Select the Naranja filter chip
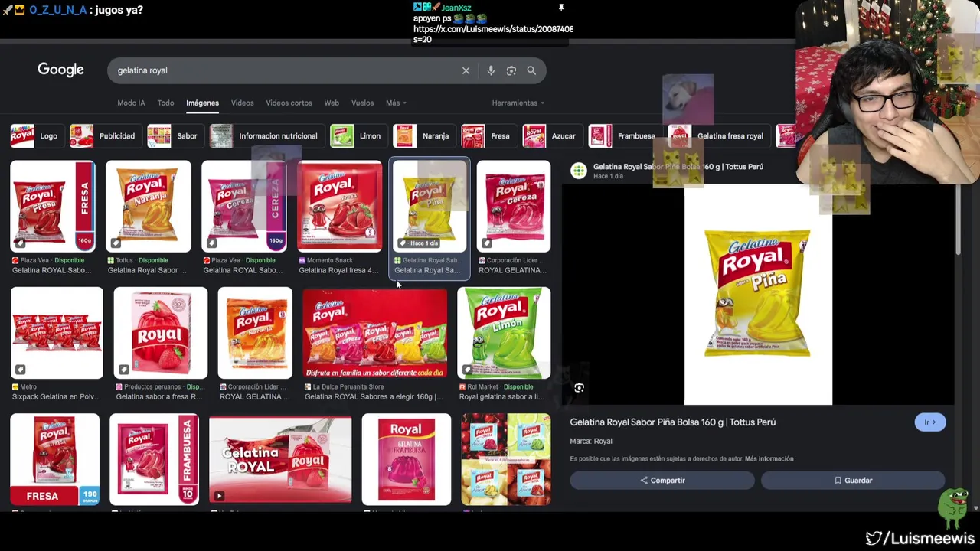Viewport: 980px width, 551px height. coord(423,136)
